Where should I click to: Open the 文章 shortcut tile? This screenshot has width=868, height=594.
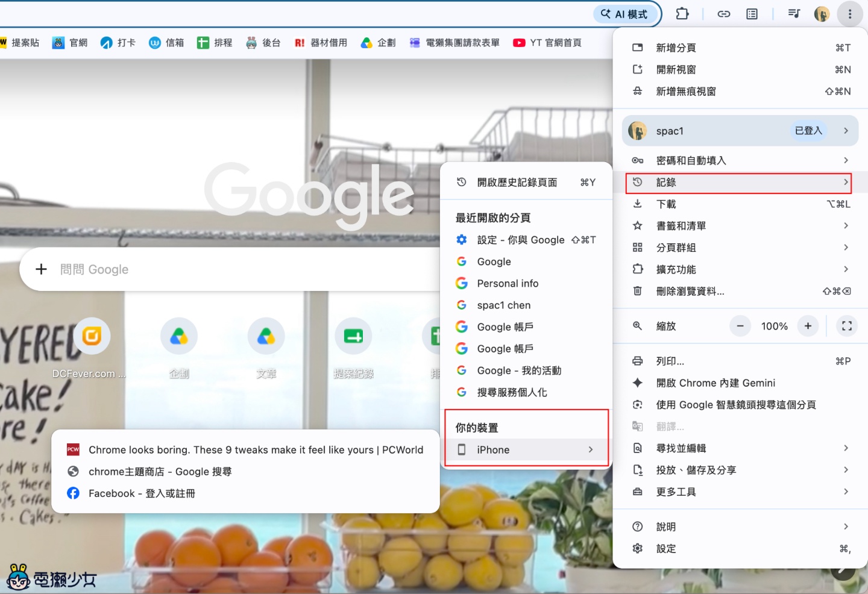(266, 348)
